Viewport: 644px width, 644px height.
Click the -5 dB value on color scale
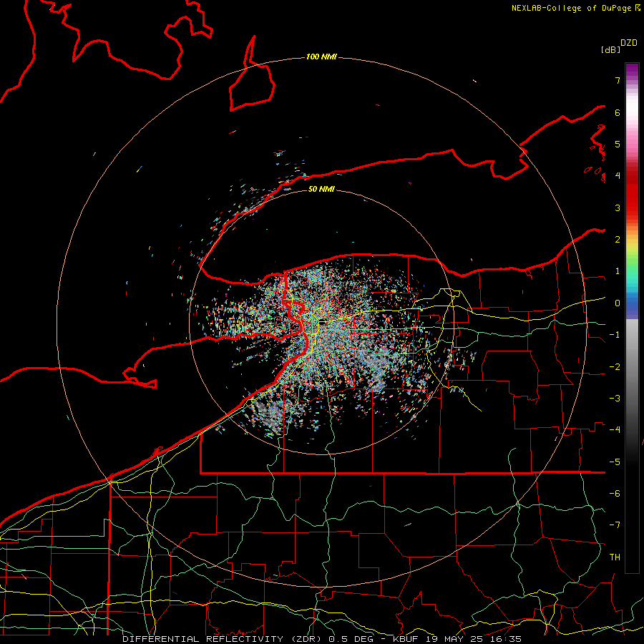[615, 462]
